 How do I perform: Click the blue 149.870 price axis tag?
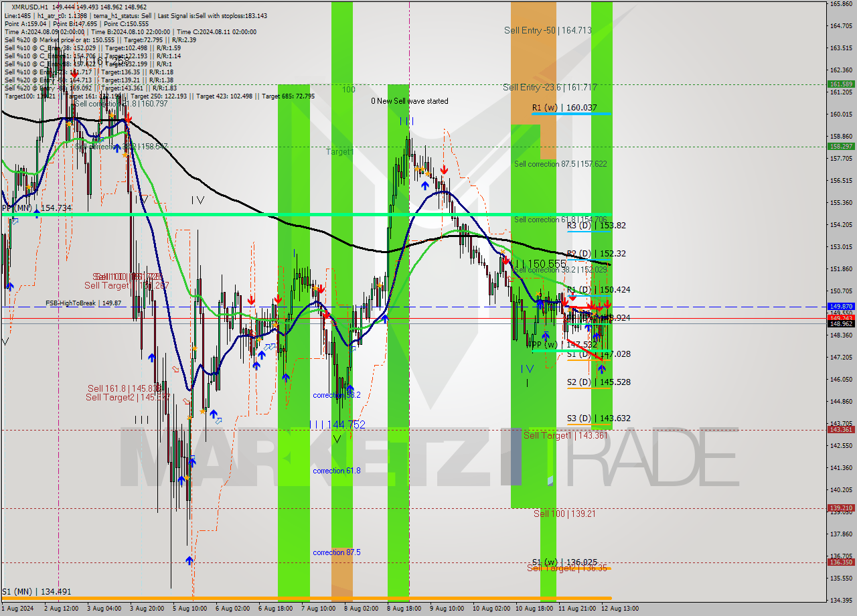coord(841,307)
